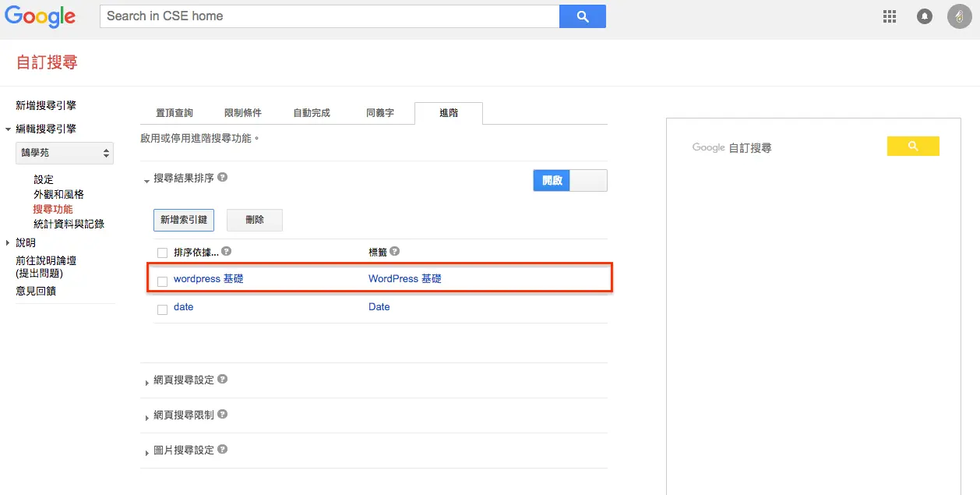This screenshot has height=495, width=980.
Task: Open 前往說明論壇 link
Action: (46, 267)
